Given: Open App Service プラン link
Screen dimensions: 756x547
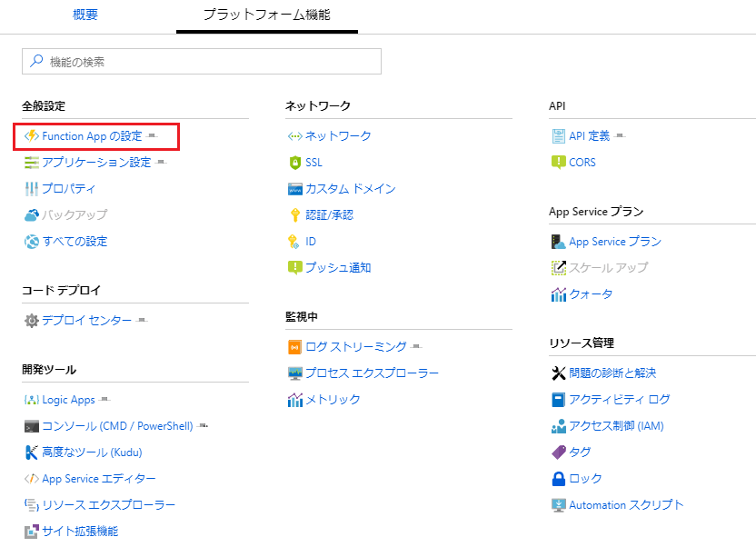Looking at the screenshot, I should click(x=615, y=242).
